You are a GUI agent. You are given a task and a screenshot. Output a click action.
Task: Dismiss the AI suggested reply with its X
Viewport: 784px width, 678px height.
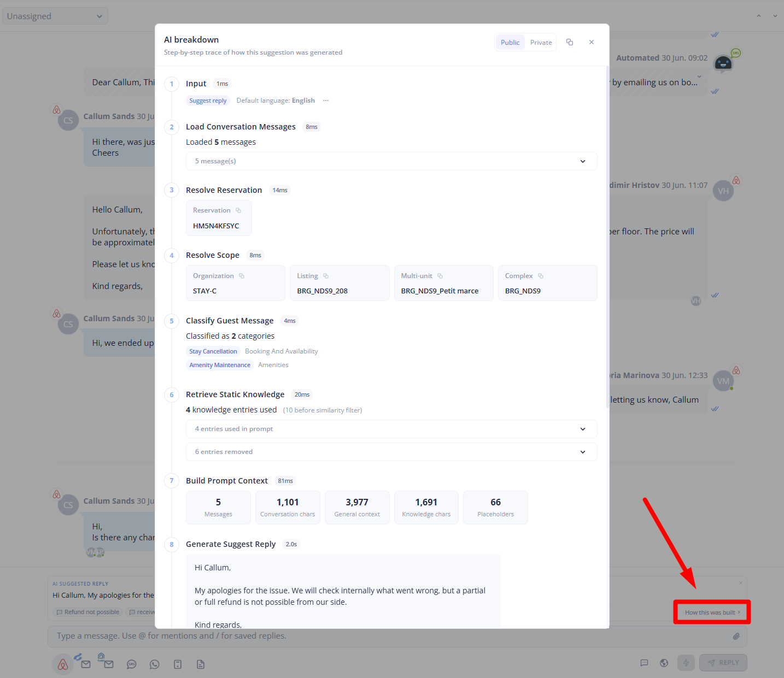[x=741, y=583]
